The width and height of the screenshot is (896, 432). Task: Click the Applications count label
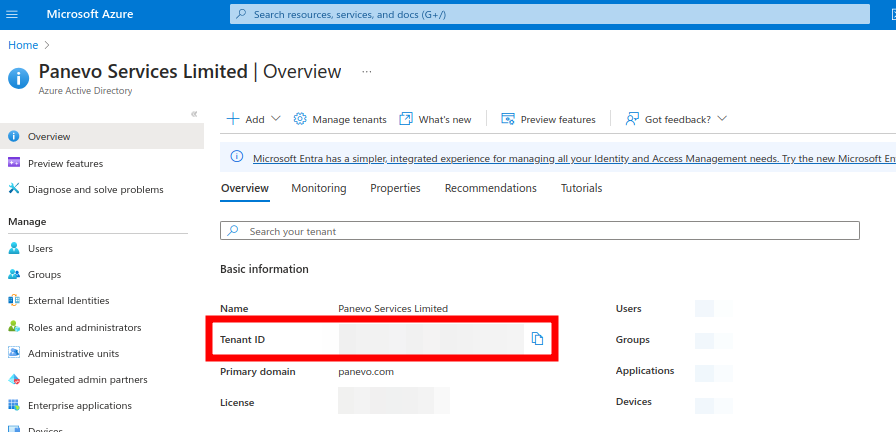tap(645, 370)
